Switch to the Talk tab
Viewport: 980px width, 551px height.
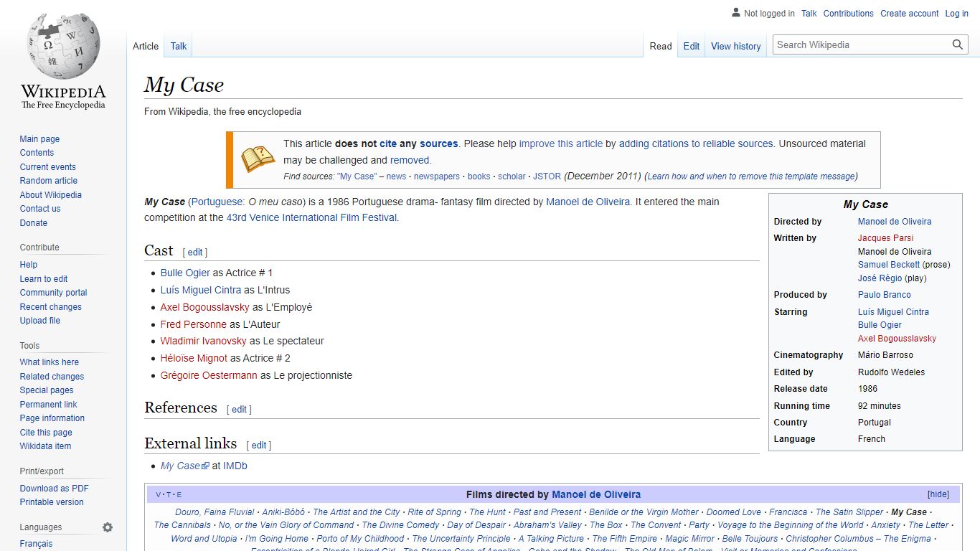pyautogui.click(x=179, y=46)
